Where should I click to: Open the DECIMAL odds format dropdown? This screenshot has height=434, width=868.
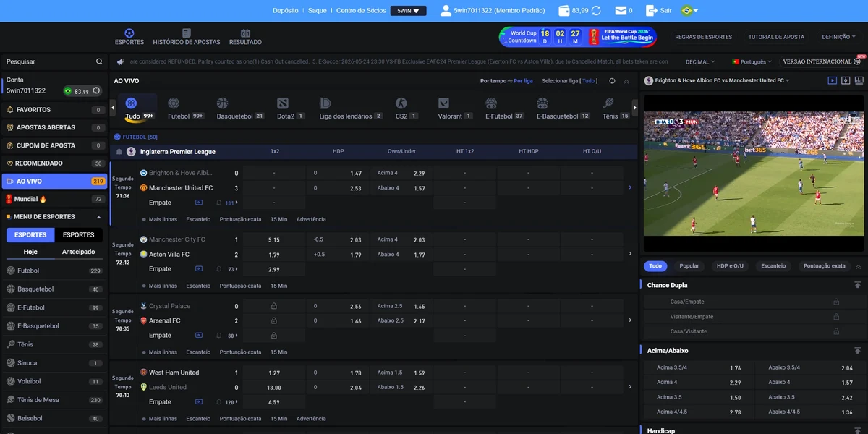700,62
